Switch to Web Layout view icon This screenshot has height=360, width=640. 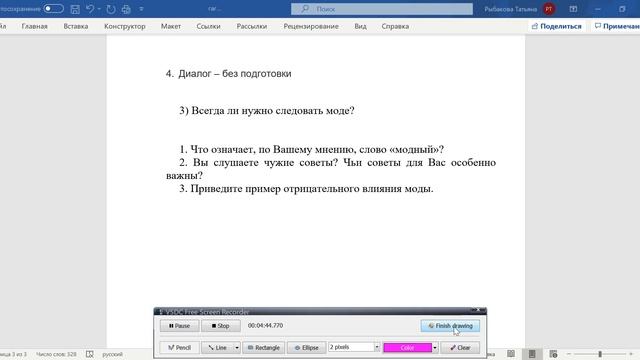(553, 354)
